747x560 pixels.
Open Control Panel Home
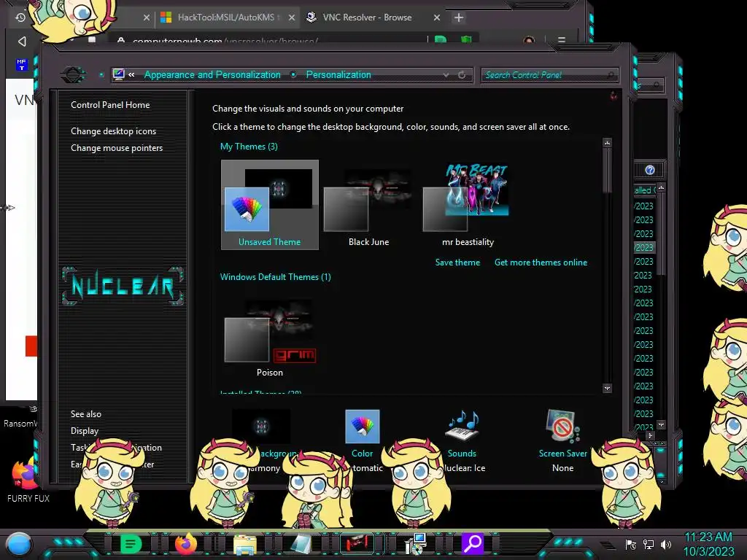point(110,105)
